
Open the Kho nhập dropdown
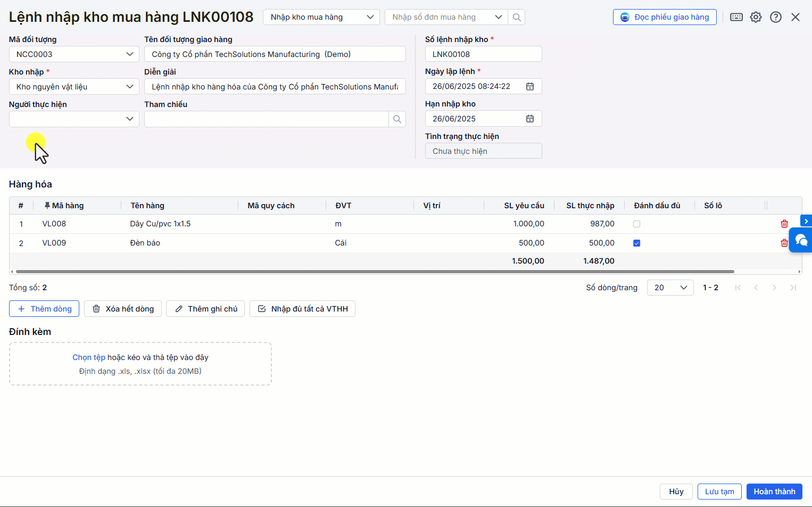[74, 87]
